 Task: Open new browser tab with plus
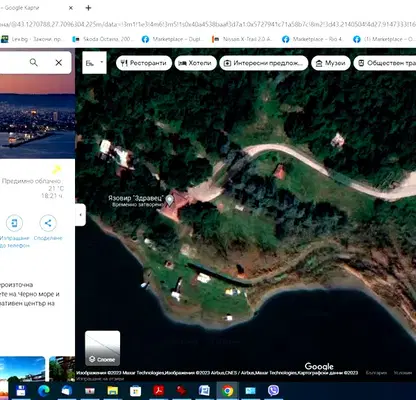point(88,8)
